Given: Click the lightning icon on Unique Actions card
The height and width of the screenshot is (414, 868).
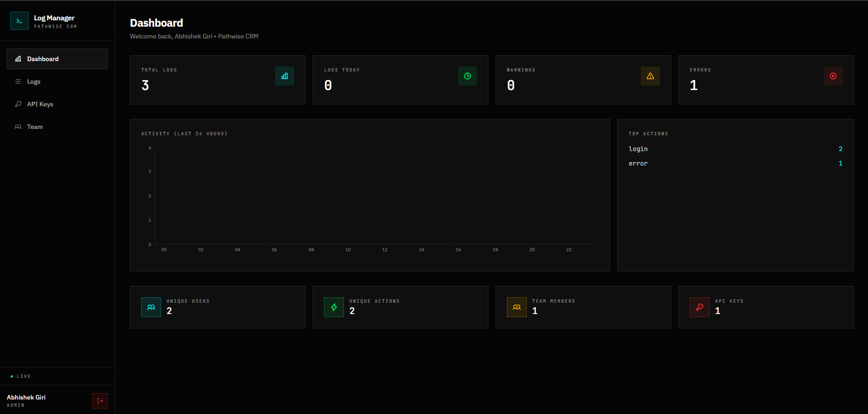Looking at the screenshot, I should coord(334,307).
